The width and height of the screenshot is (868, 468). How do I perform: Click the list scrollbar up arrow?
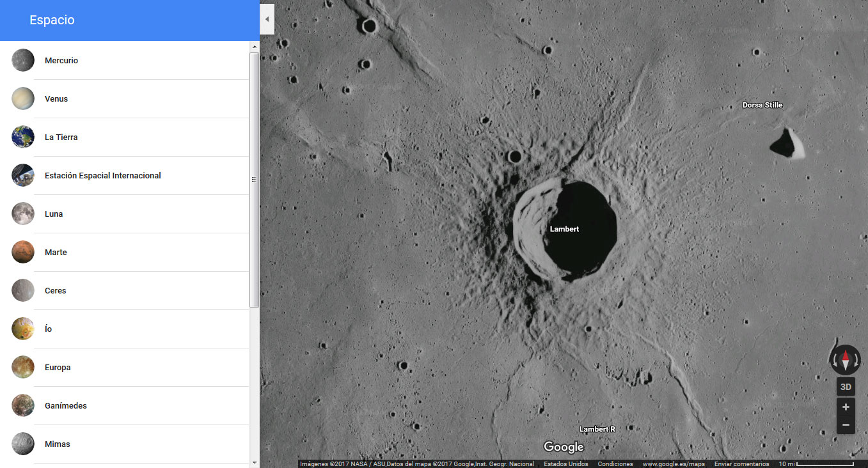pyautogui.click(x=255, y=47)
